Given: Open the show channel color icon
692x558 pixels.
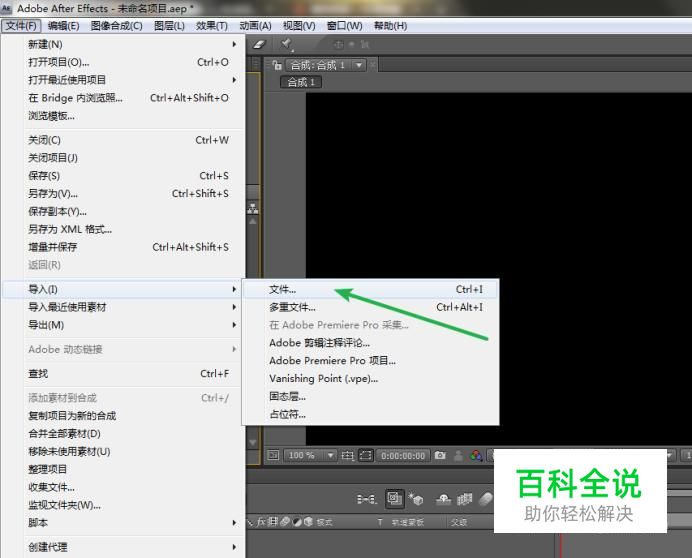Looking at the screenshot, I should [x=476, y=455].
